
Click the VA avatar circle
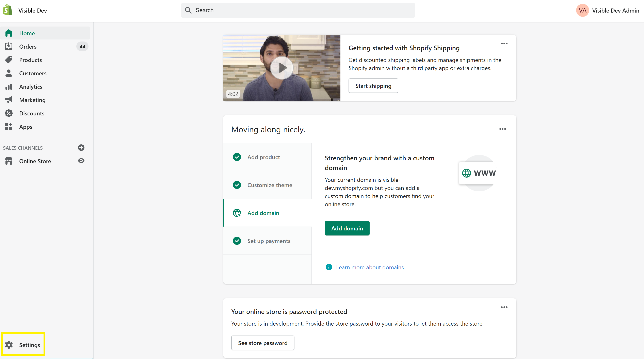[582, 10]
